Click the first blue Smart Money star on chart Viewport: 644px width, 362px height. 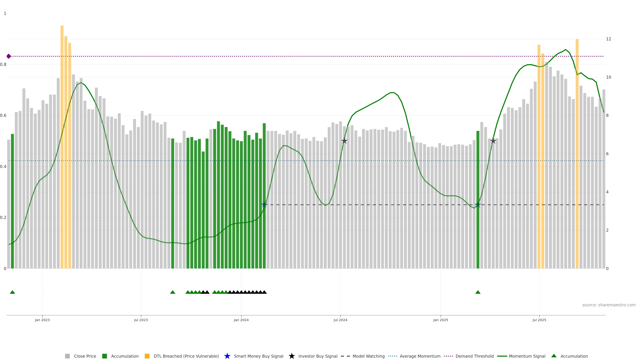pyautogui.click(x=264, y=205)
